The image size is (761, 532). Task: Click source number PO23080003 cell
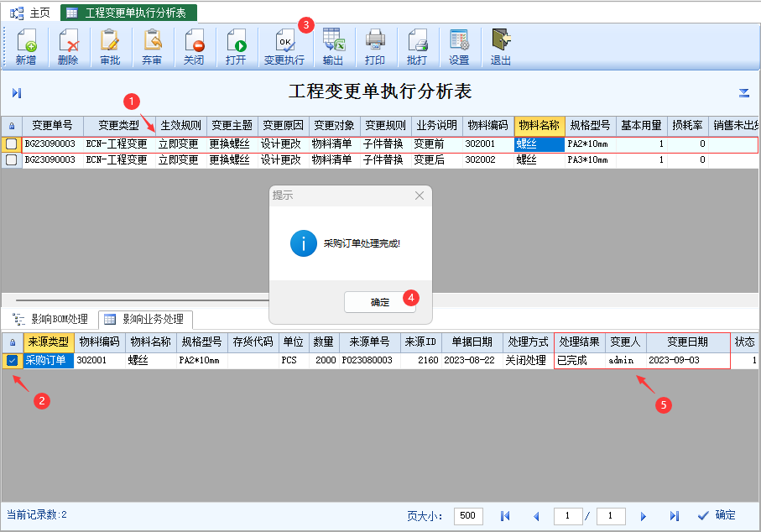370,360
